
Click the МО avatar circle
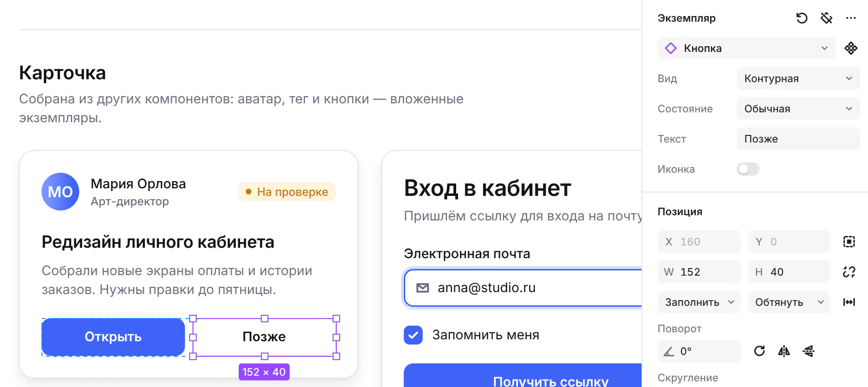click(60, 192)
